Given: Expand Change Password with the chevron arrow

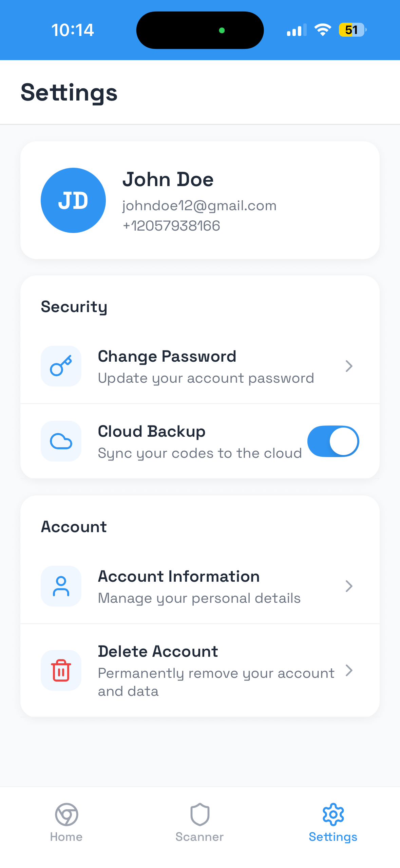Looking at the screenshot, I should pyautogui.click(x=349, y=366).
